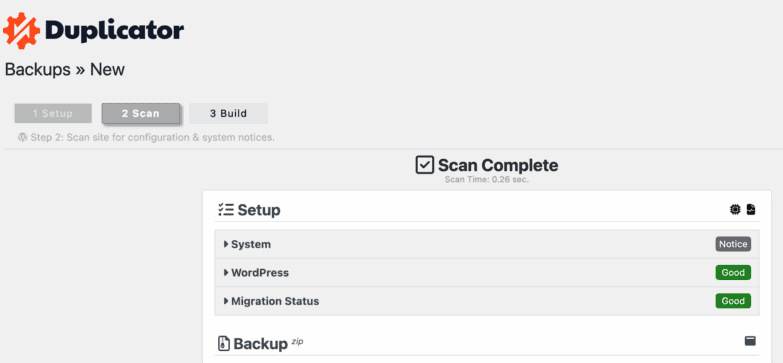The height and width of the screenshot is (363, 783).
Task: Go to the 1 Setup step
Action: click(53, 113)
